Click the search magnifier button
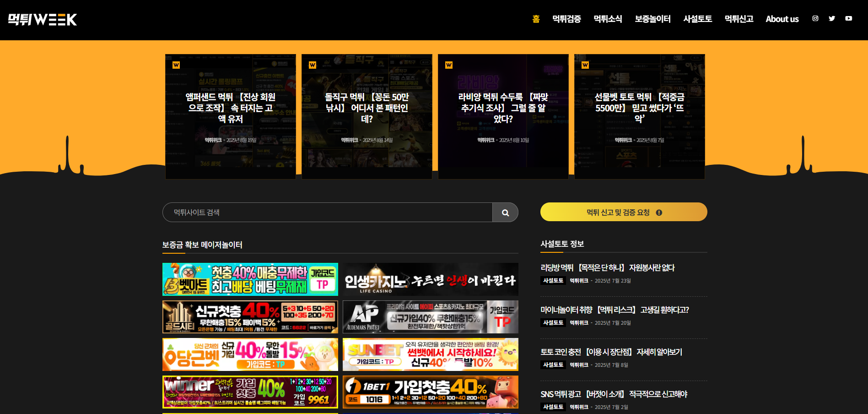Image resolution: width=868 pixels, height=414 pixels. click(505, 212)
